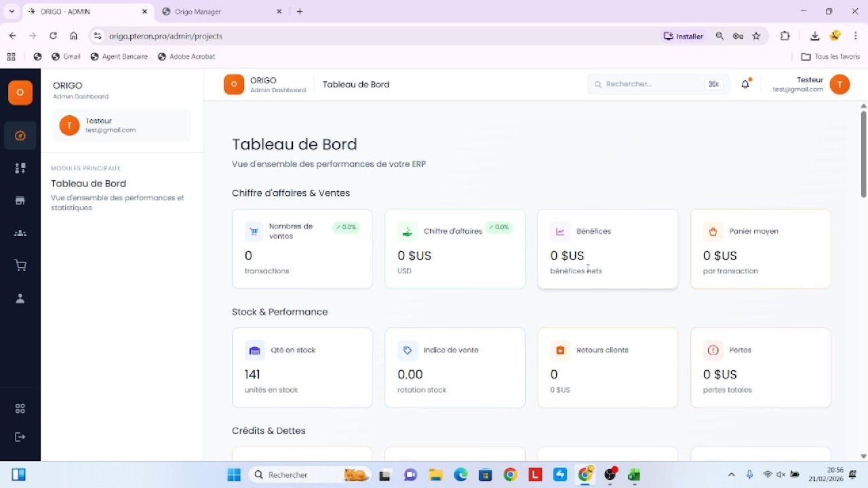Click the Indice de vente tag icon
Screen dimensions: 868x488
[x=407, y=350]
